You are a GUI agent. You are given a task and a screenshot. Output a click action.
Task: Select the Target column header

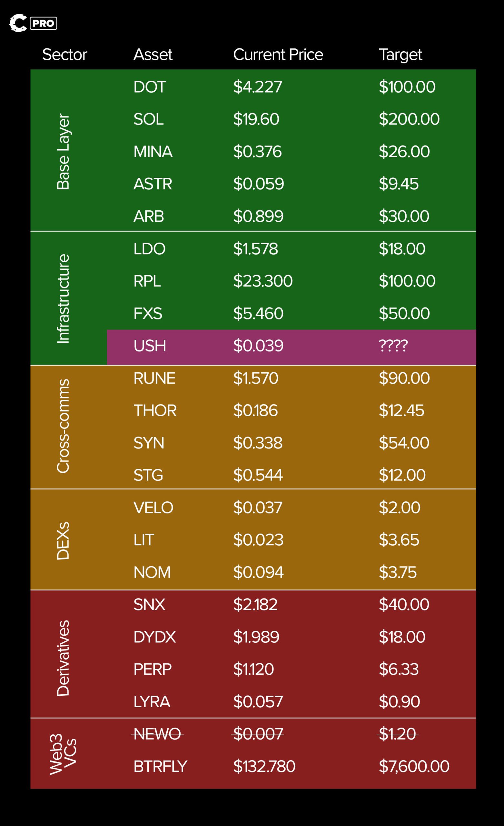[400, 55]
